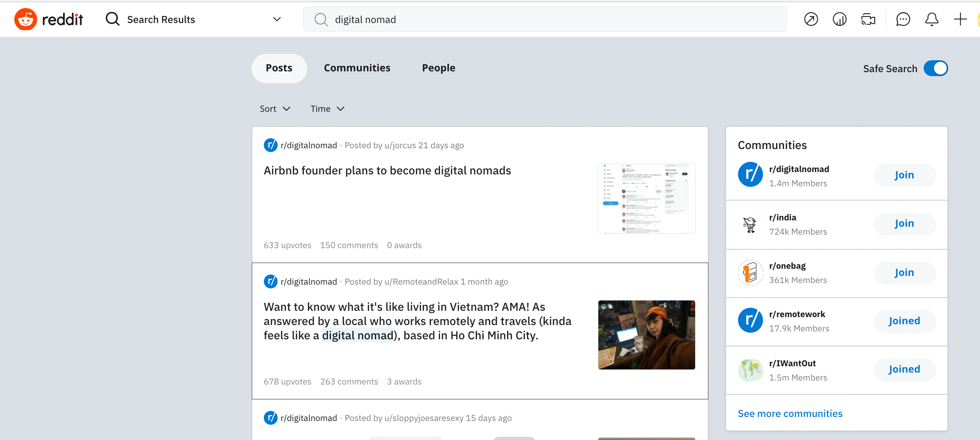Click Joined to leave r/IWantOut

click(904, 369)
